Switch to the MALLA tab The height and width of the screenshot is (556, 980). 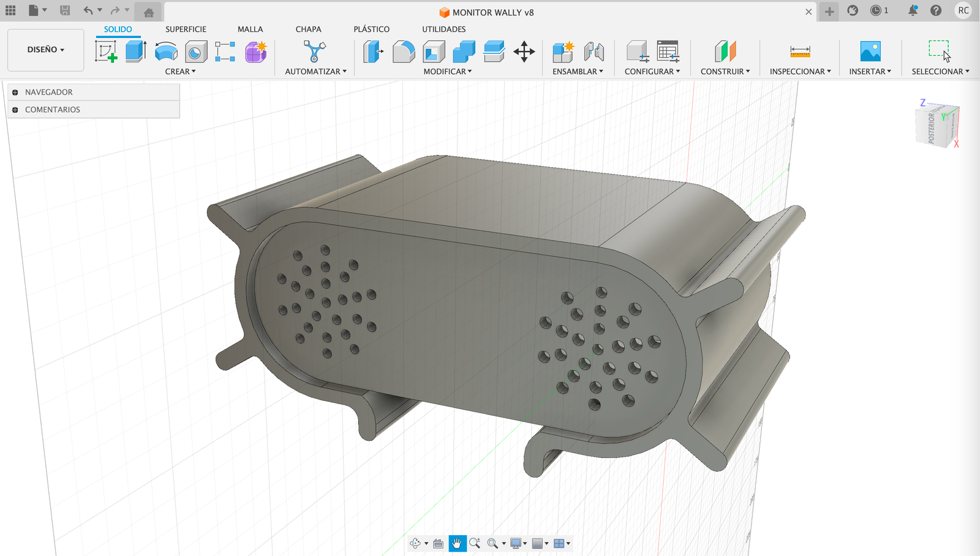(250, 29)
